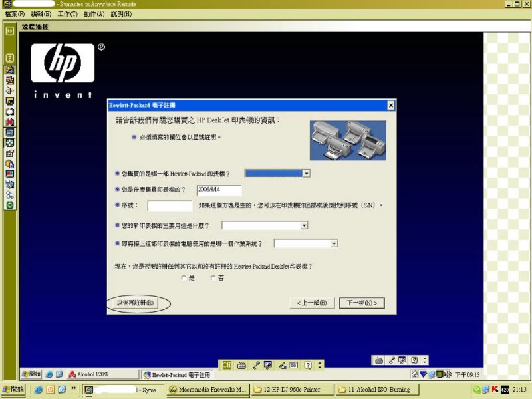Click the four-arrows full screen sidebar icon

10,143
